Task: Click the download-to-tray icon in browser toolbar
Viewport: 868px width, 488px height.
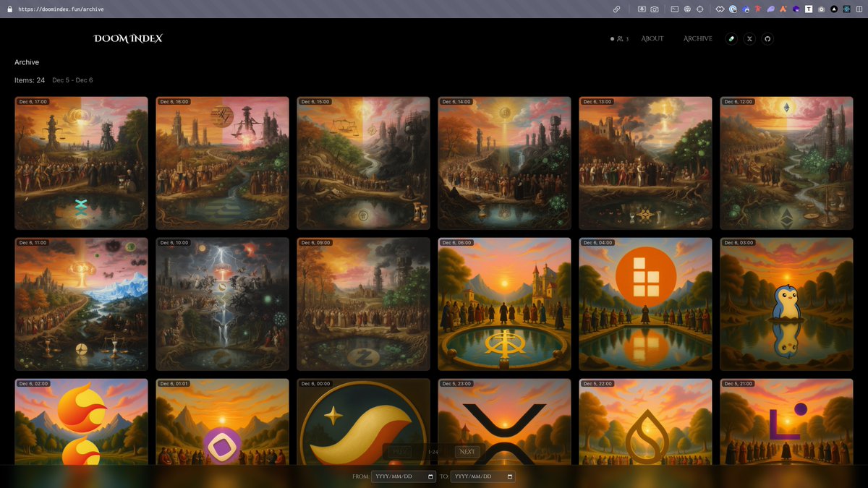Action: [x=642, y=9]
